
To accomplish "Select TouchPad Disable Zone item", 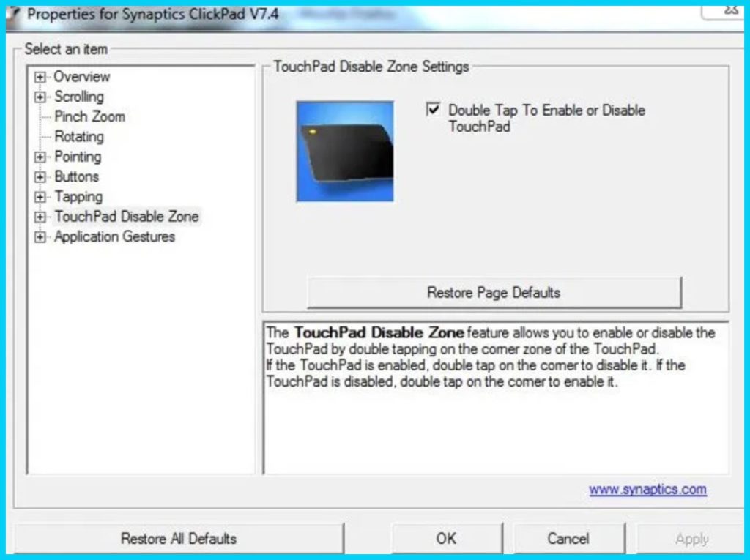I will (x=126, y=217).
